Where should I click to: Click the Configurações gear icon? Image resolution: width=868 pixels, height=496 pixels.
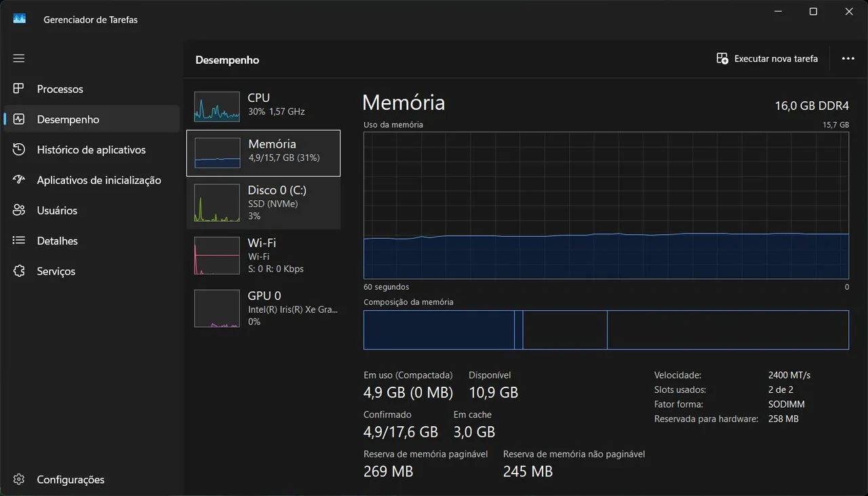[19, 480]
